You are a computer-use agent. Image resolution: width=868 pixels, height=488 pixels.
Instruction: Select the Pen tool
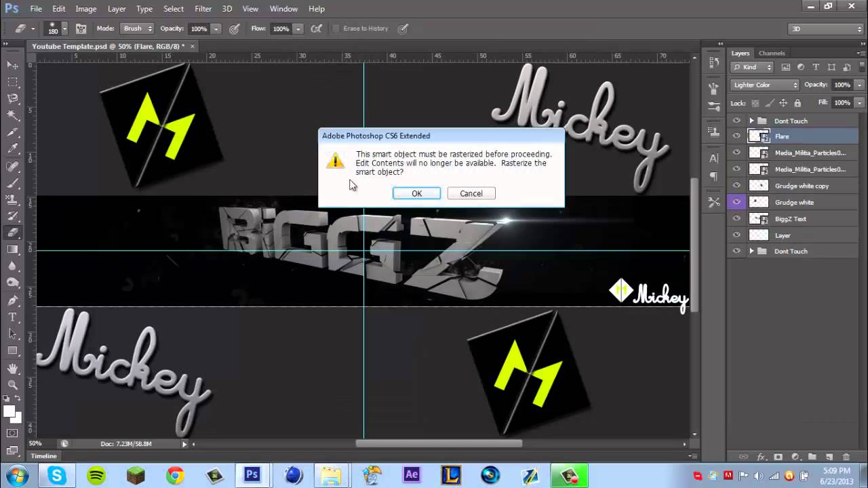click(x=12, y=300)
